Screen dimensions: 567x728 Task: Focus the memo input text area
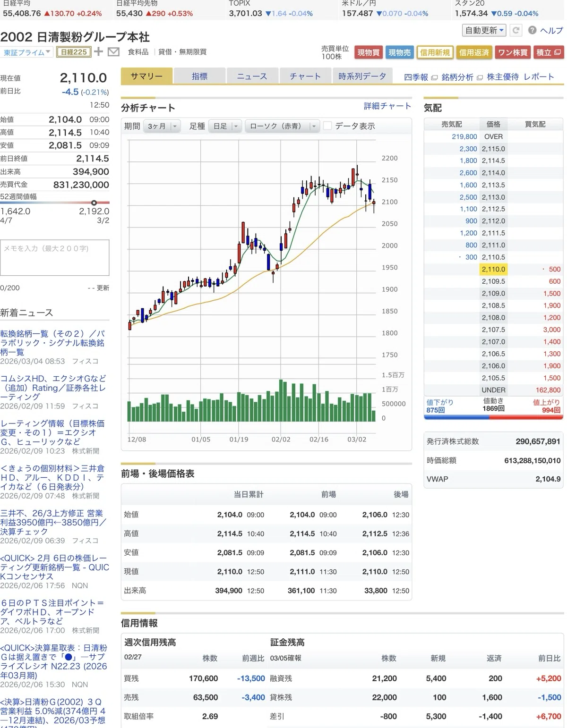(x=55, y=257)
